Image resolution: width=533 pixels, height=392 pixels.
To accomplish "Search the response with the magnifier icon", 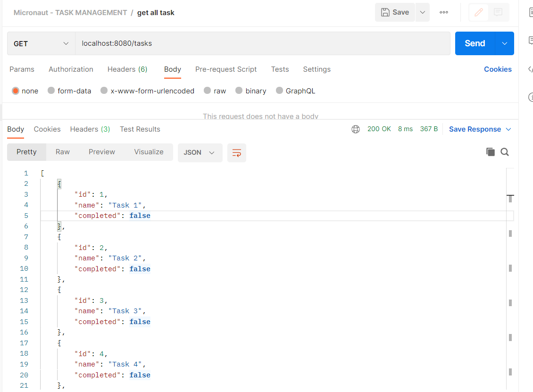I will [505, 152].
